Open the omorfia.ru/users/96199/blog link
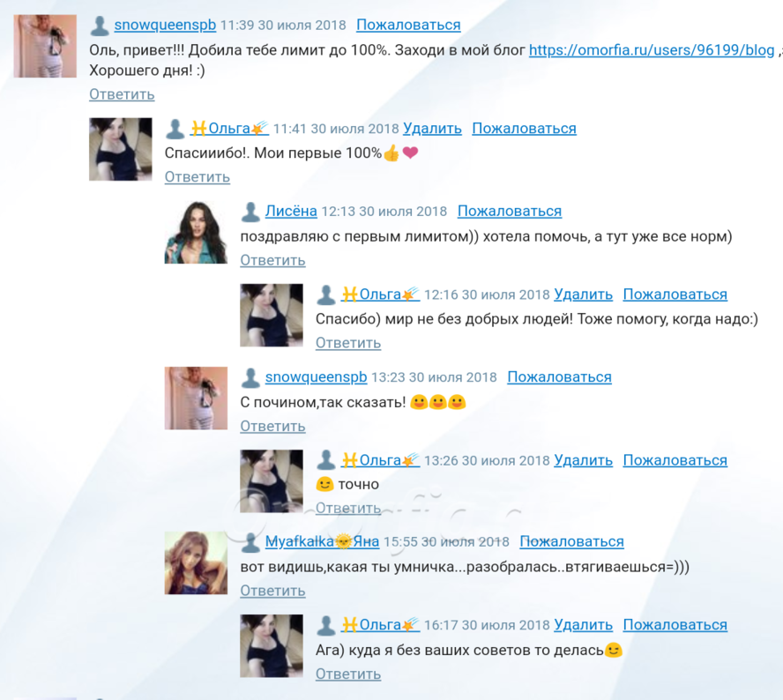Viewport: 783px width, 700px height. 652,50
